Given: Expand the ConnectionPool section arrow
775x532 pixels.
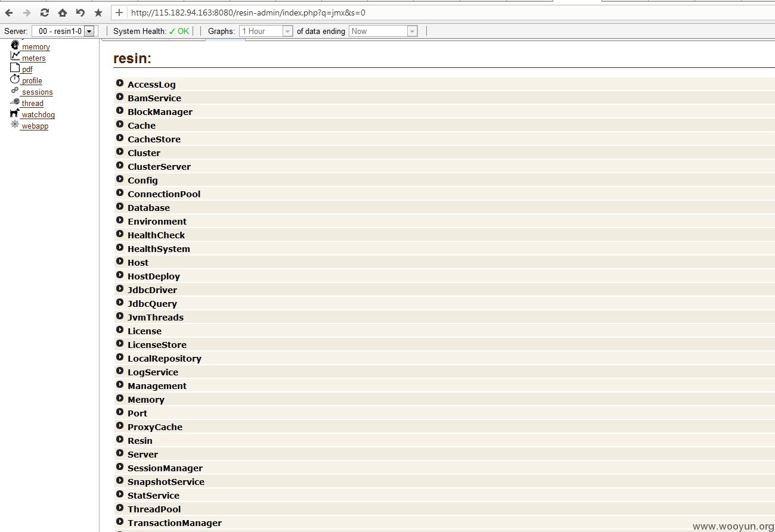Looking at the screenshot, I should click(120, 193).
